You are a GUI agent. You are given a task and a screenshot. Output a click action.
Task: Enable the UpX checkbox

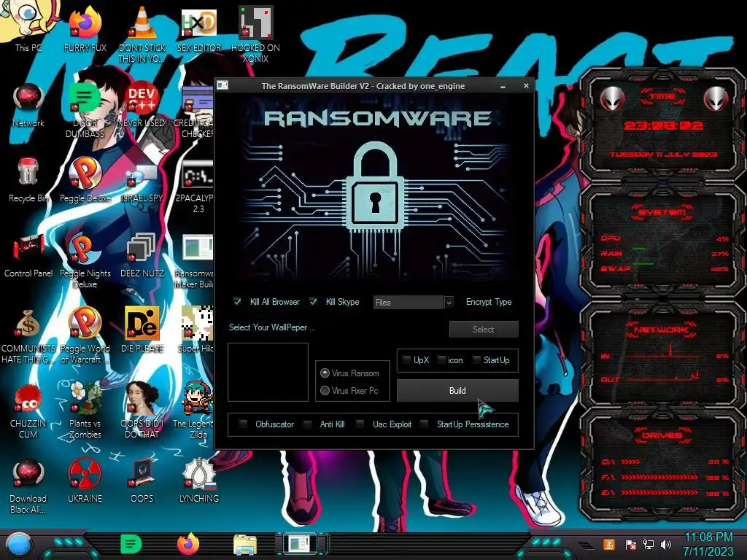tap(406, 360)
